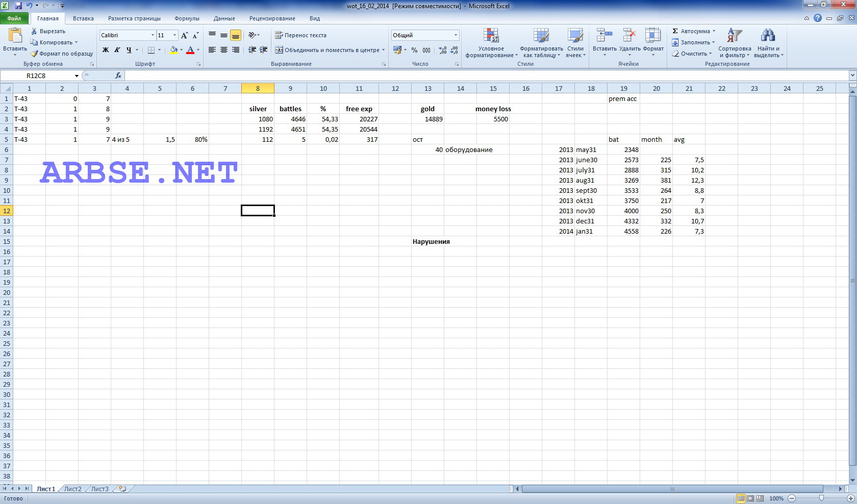Click Insert cells (Вставить) in the Ячейки group

pos(604,42)
